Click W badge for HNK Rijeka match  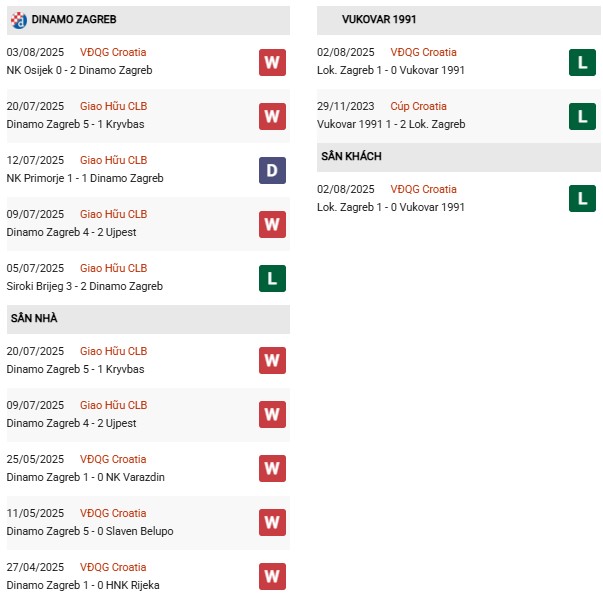pos(272,576)
